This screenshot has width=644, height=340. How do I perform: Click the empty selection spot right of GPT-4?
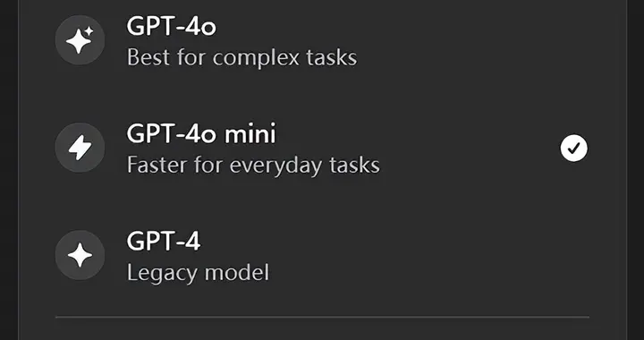pos(573,255)
